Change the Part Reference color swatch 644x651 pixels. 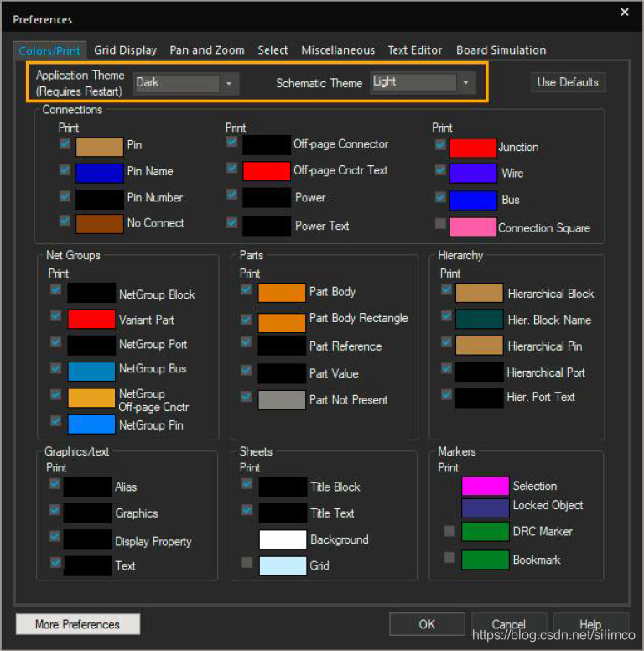282,346
